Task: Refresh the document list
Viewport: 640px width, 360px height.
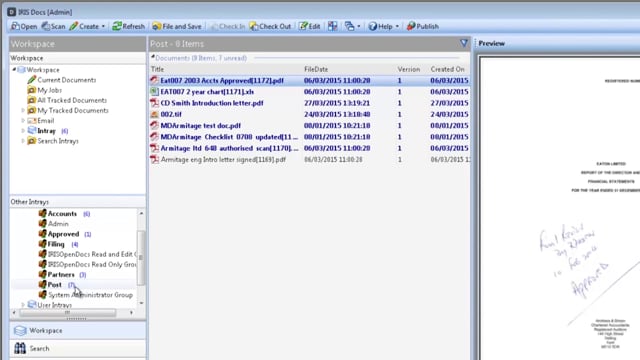Action: [128, 27]
